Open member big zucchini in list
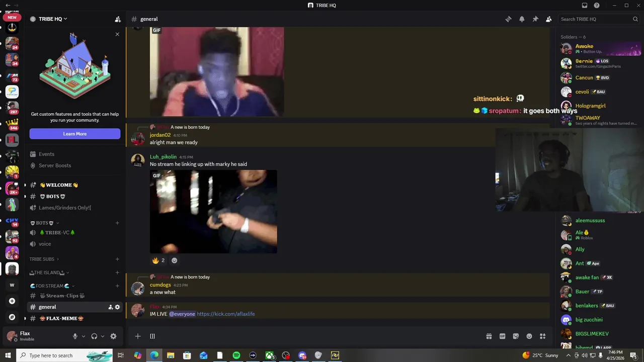 (601, 320)
